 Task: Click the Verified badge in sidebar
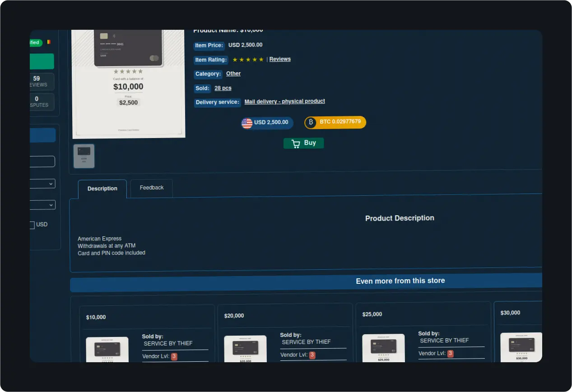point(36,42)
